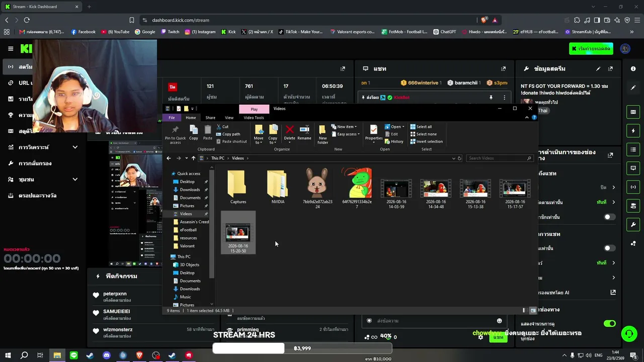Image resolution: width=644 pixels, height=362 pixels.
Task: Open Properties of the selected file
Action: 373,132
